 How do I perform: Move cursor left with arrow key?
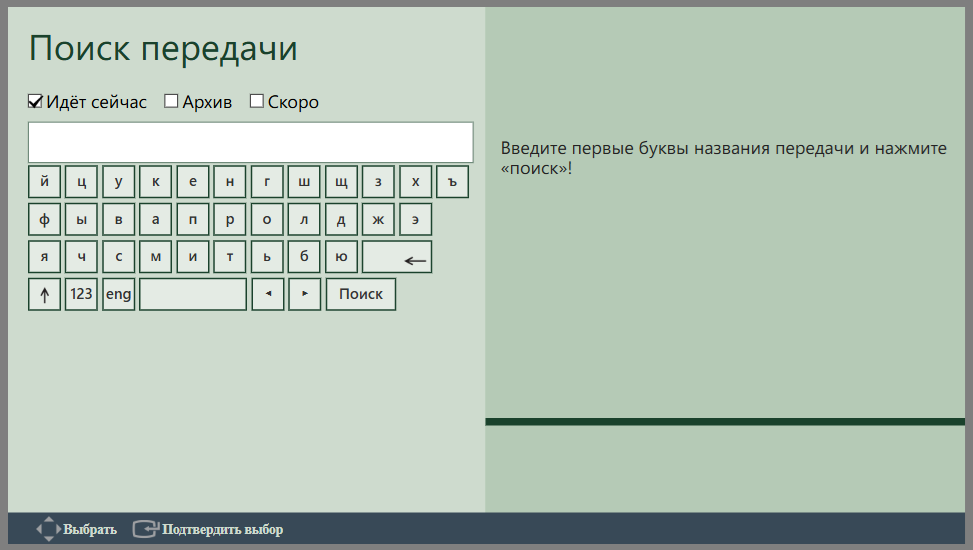[267, 294]
